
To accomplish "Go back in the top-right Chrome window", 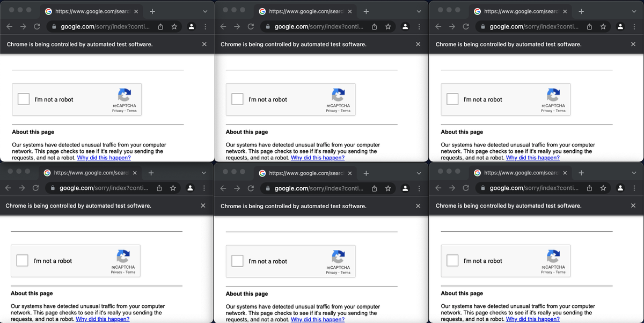I will click(438, 26).
